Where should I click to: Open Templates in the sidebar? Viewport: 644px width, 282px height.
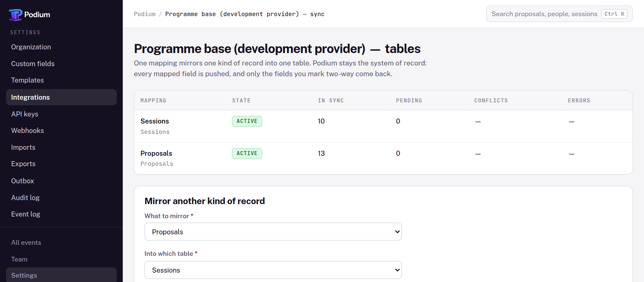click(x=61, y=80)
